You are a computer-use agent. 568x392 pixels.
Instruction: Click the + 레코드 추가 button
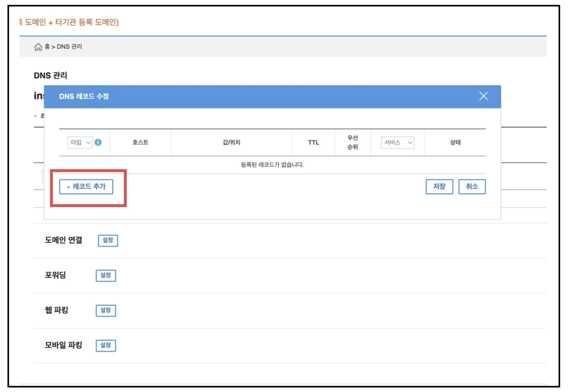coord(86,187)
